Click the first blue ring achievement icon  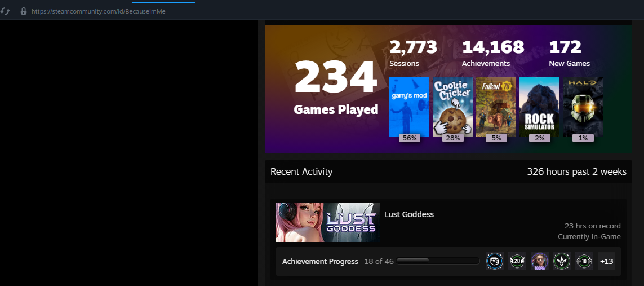pos(495,261)
